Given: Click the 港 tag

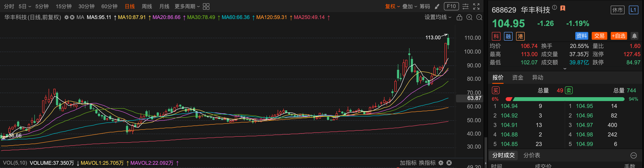Looking at the screenshot, I should [x=520, y=36].
